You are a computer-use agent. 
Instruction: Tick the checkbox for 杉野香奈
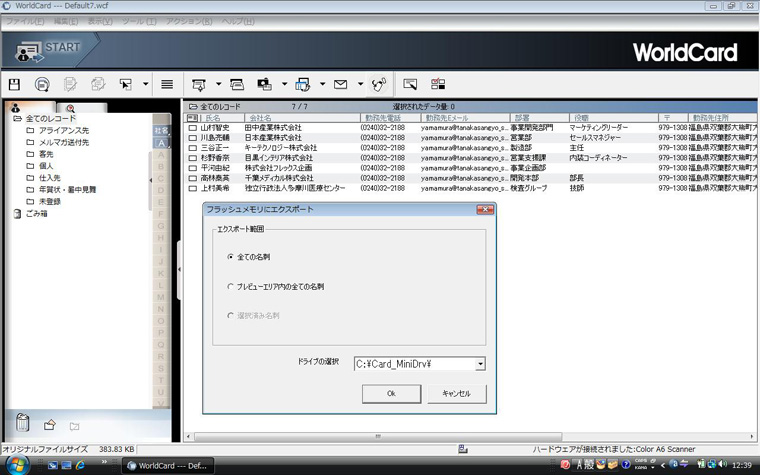click(x=192, y=158)
